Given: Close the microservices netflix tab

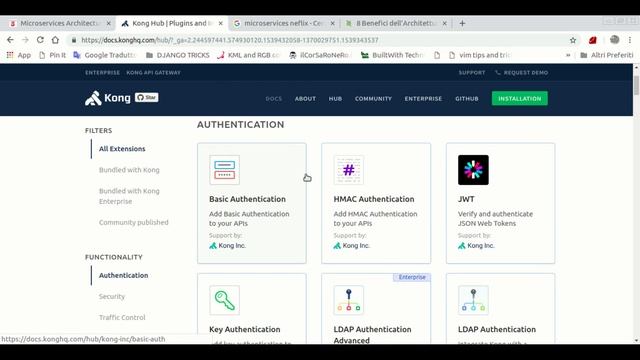Looking at the screenshot, I should click(332, 24).
